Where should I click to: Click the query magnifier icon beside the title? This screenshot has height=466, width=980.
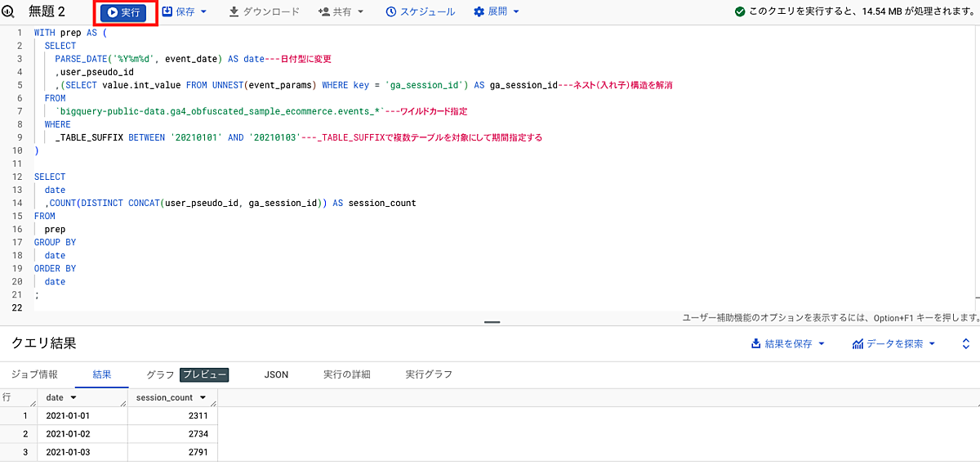tap(8, 12)
